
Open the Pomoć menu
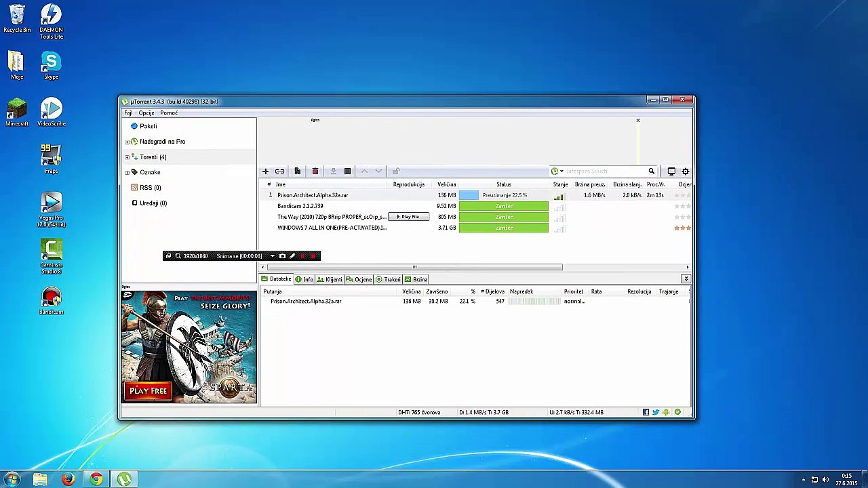169,113
